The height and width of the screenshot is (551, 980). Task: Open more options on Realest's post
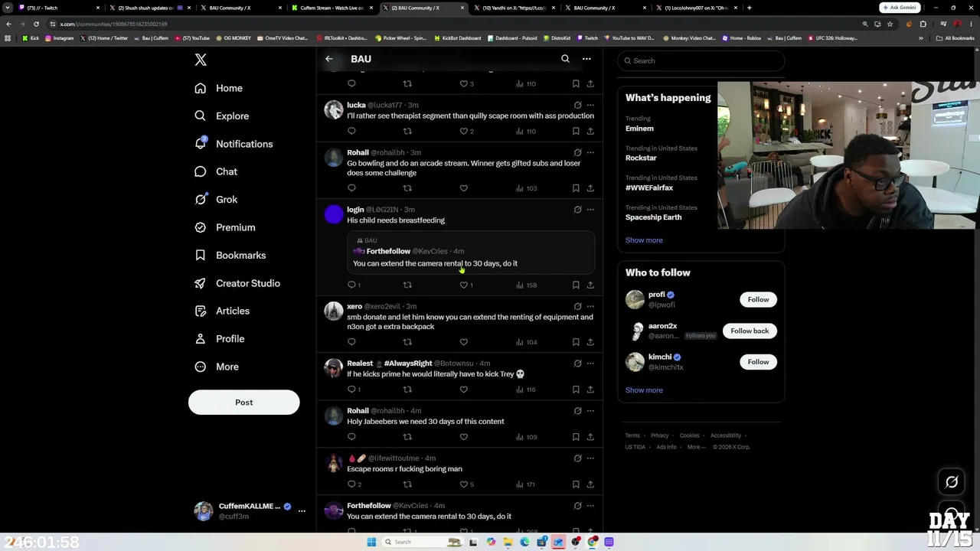[x=590, y=364]
